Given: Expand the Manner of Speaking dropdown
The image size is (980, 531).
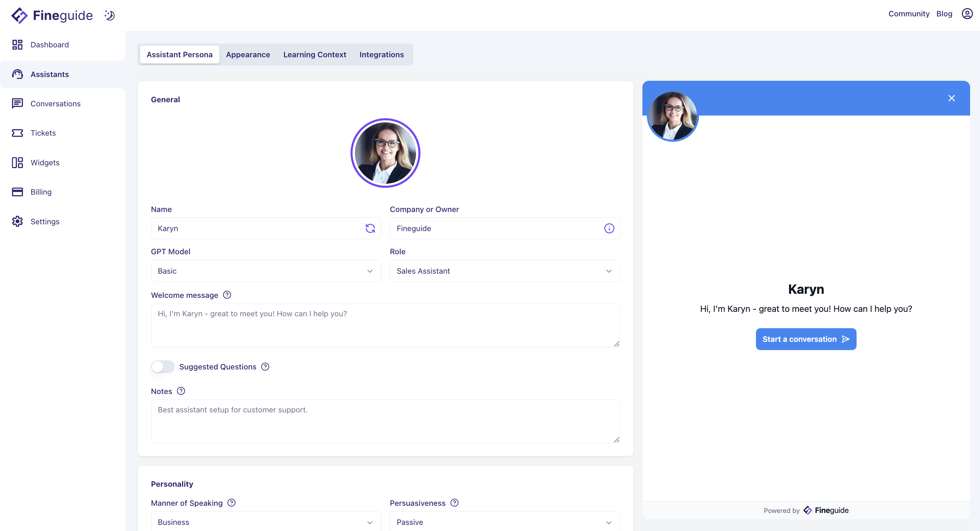Looking at the screenshot, I should click(266, 522).
